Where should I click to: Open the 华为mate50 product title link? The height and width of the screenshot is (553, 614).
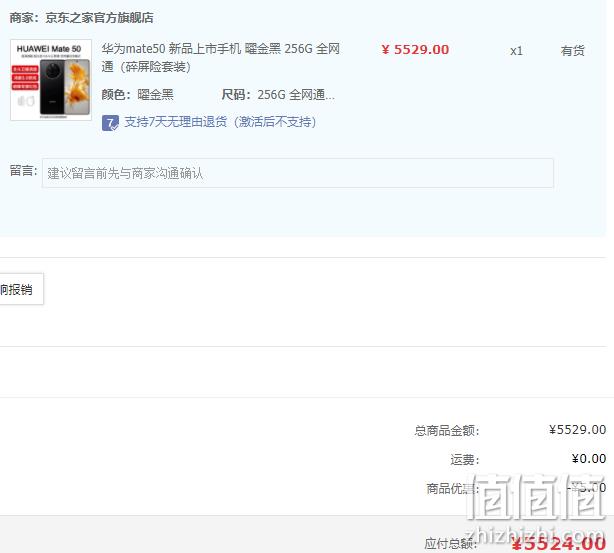(220, 58)
